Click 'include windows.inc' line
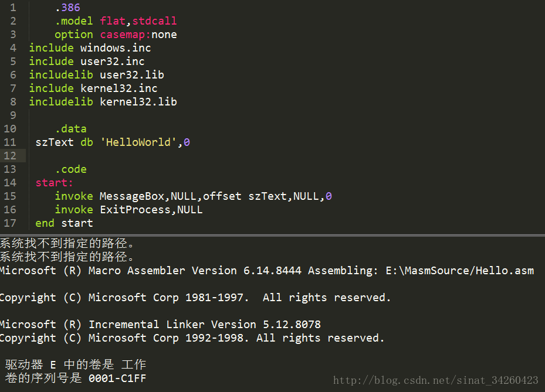Screen dimensions: 545x392 coord(90,48)
